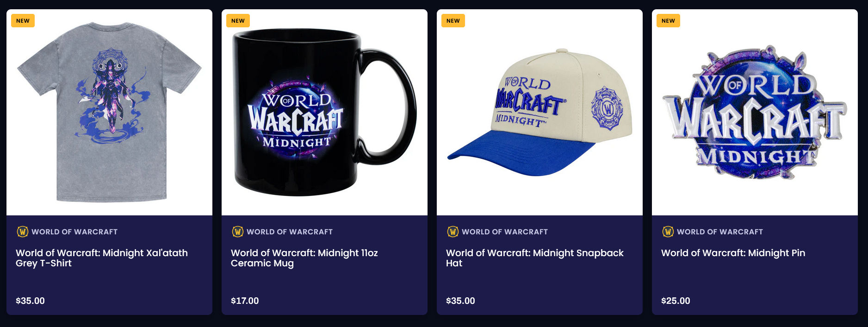Click the WoW logo icon on T-Shirt card
868x327 pixels.
[x=23, y=232]
